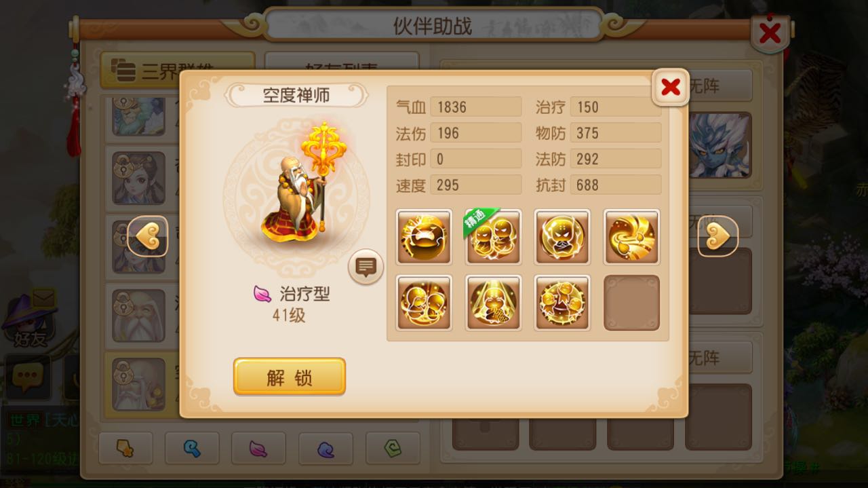
Task: Show the next partner with right arrow
Action: pos(718,236)
